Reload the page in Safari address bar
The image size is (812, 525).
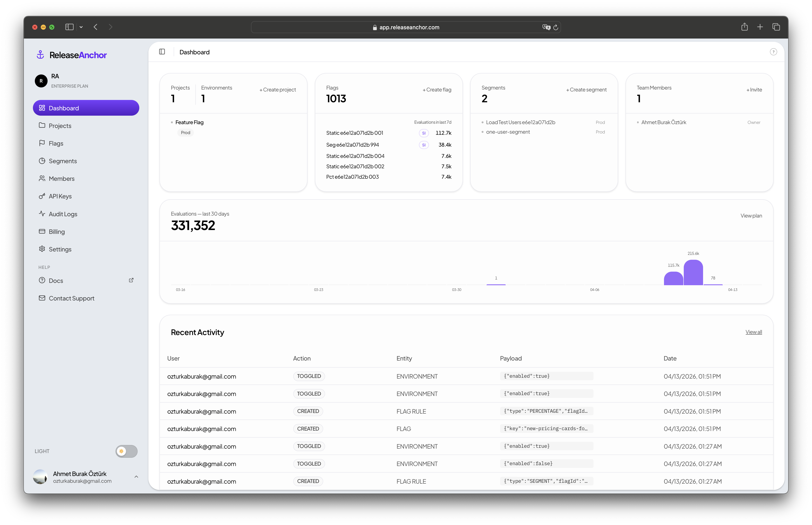555,27
